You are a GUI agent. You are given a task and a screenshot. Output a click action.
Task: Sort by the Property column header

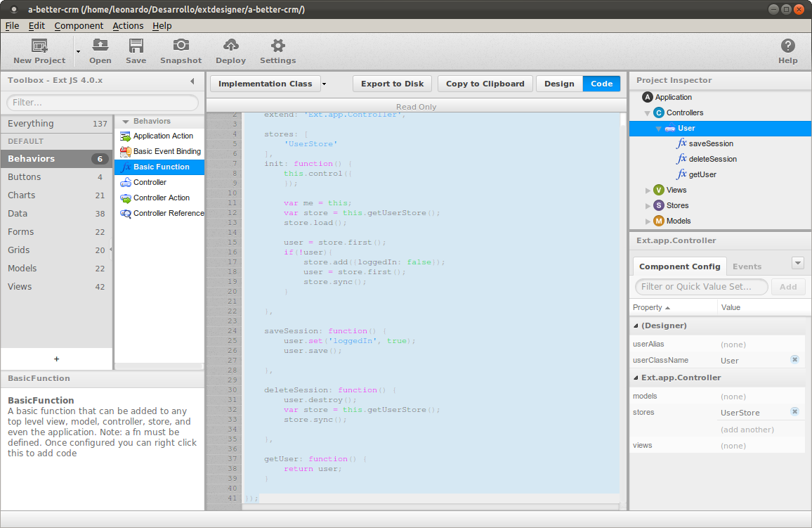674,307
